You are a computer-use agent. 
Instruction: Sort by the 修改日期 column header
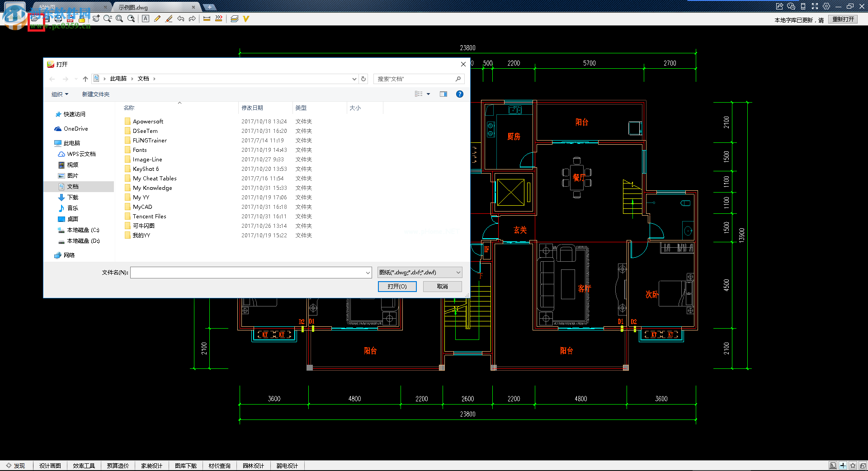265,108
